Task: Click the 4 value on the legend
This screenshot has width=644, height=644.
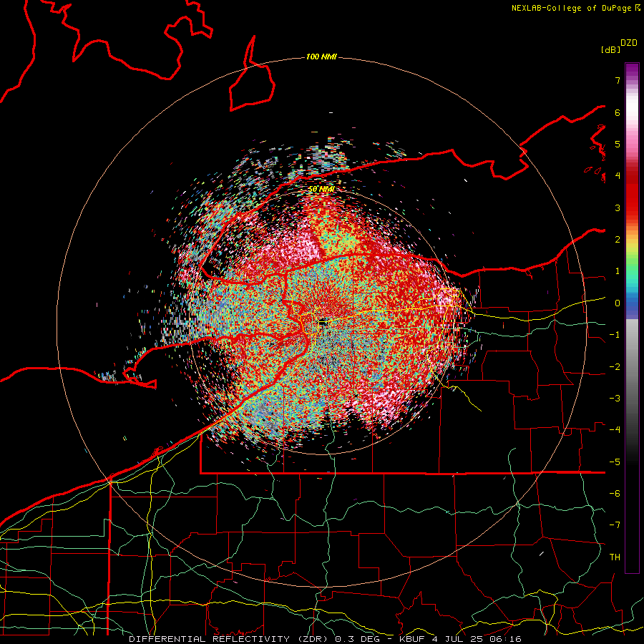Action: 618,176
